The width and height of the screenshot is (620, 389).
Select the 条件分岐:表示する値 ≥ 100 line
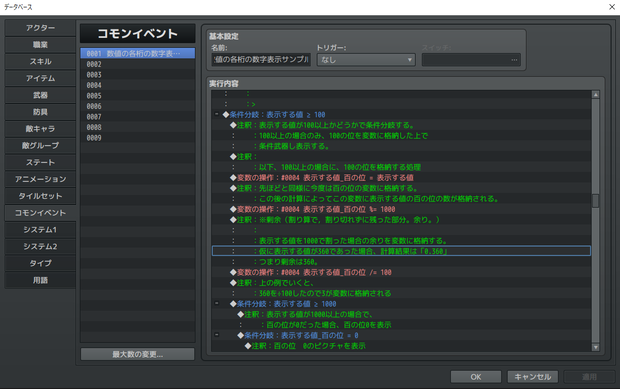click(x=401, y=115)
